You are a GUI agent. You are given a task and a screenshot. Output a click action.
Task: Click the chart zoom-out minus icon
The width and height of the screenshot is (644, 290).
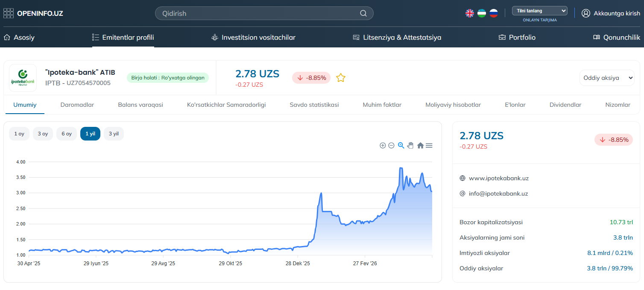click(x=391, y=145)
